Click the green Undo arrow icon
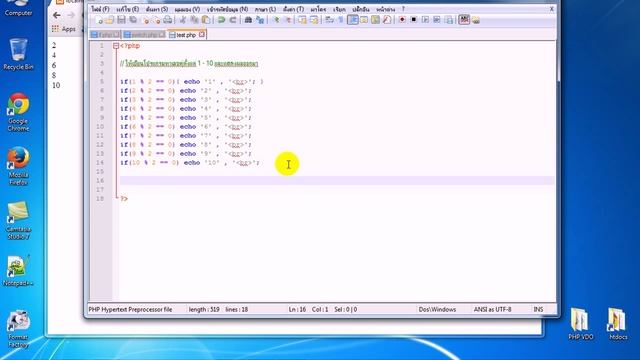Image resolution: width=640 pixels, height=360 pixels. tap(221, 20)
